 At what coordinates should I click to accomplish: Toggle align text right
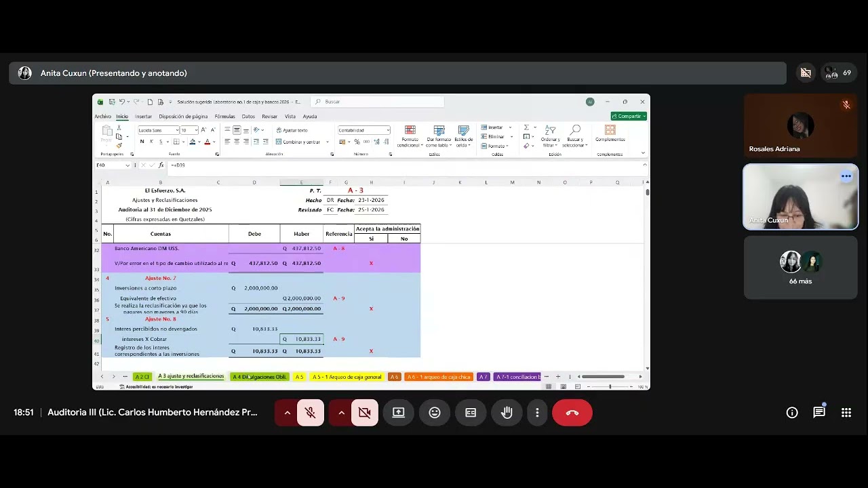246,142
